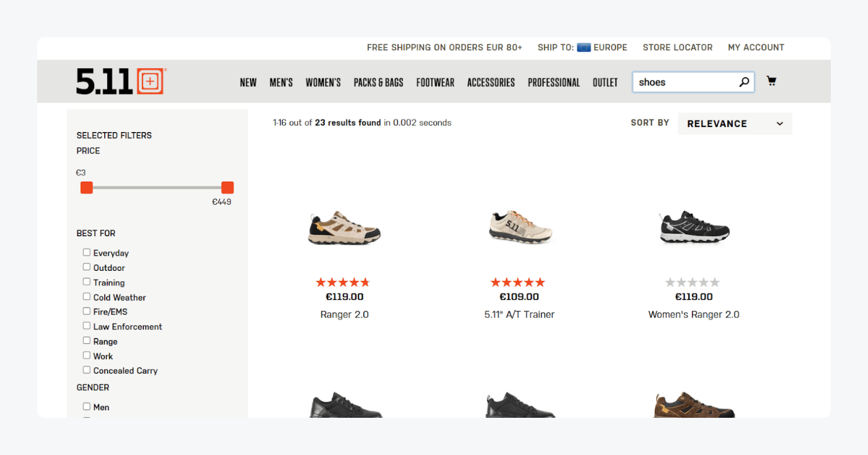Check the Law Enforcement filter
868x455 pixels.
click(x=86, y=326)
